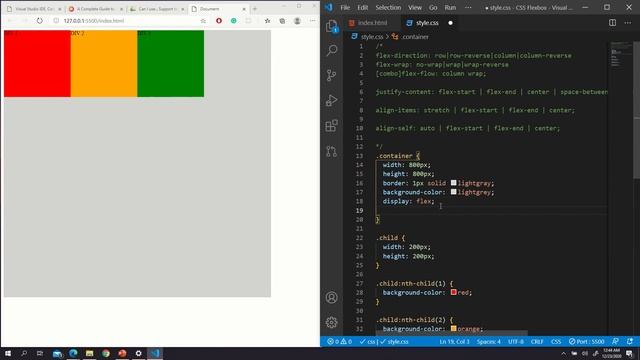This screenshot has width=640, height=360.
Task: Open the pull requests activity bar icon
Action: (x=331, y=151)
